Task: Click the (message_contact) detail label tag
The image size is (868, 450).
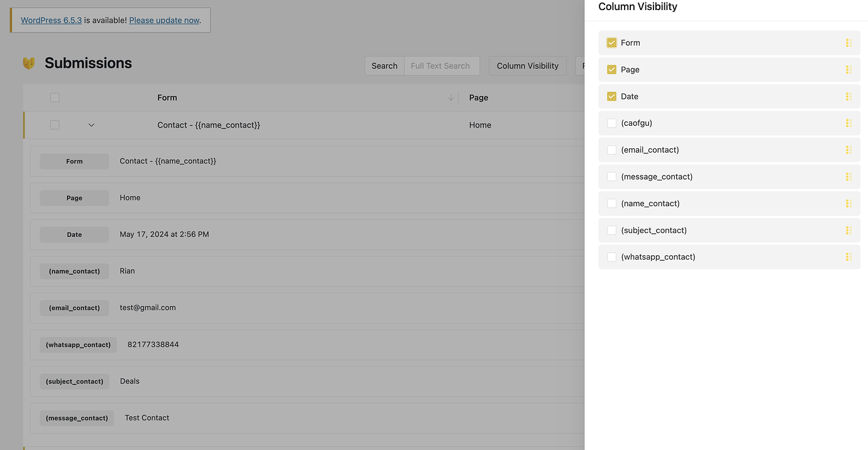Action: click(x=77, y=418)
